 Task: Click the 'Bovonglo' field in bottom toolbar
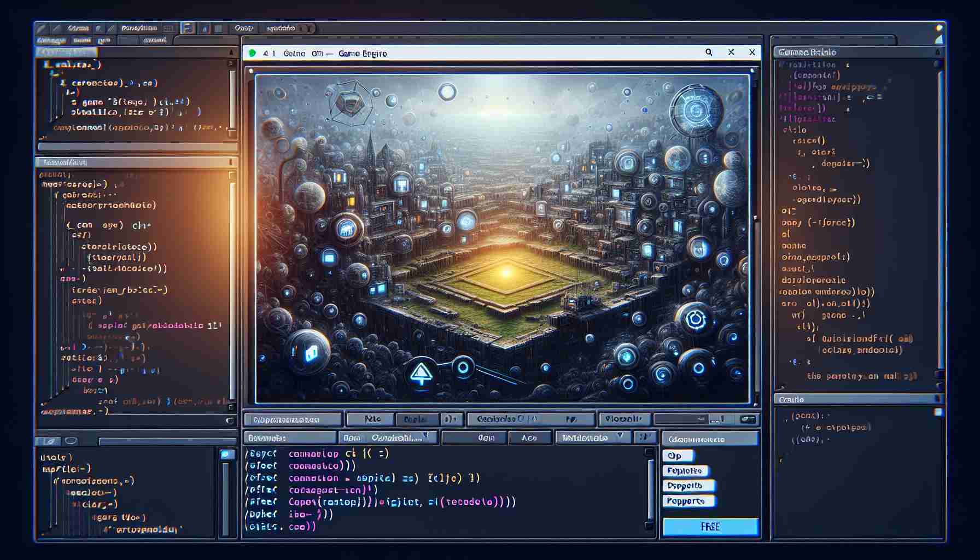[x=289, y=437]
